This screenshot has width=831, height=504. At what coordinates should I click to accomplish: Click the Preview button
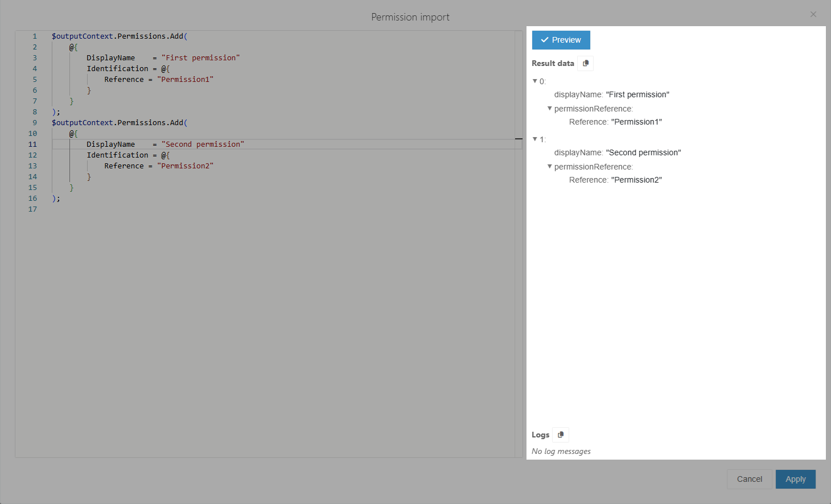(x=561, y=40)
